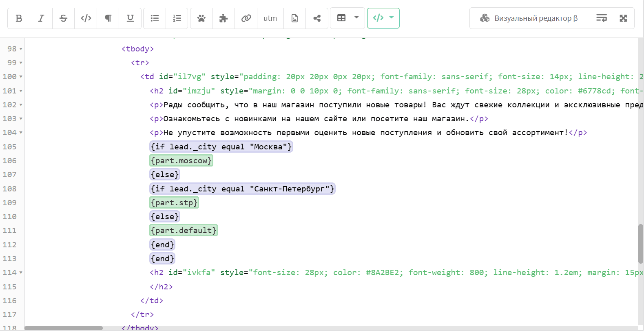
Task: Click the id "imzju" value
Action: tap(199, 91)
